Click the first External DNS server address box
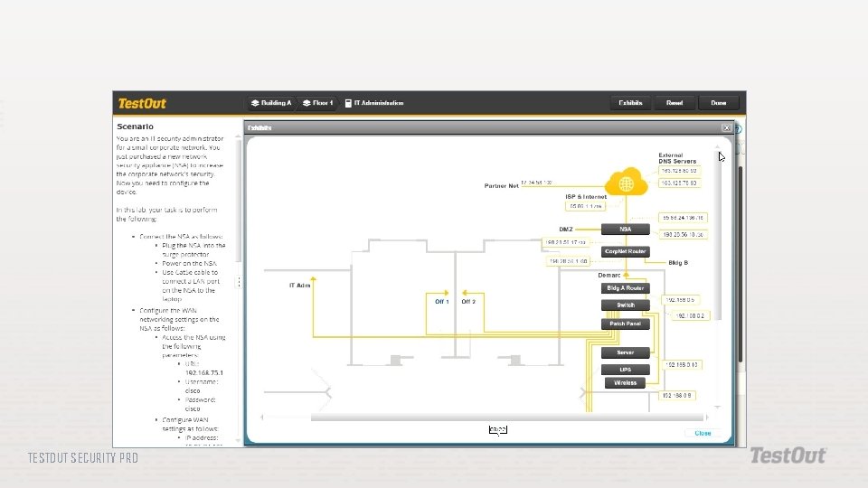The height and width of the screenshot is (488, 868). pyautogui.click(x=679, y=171)
